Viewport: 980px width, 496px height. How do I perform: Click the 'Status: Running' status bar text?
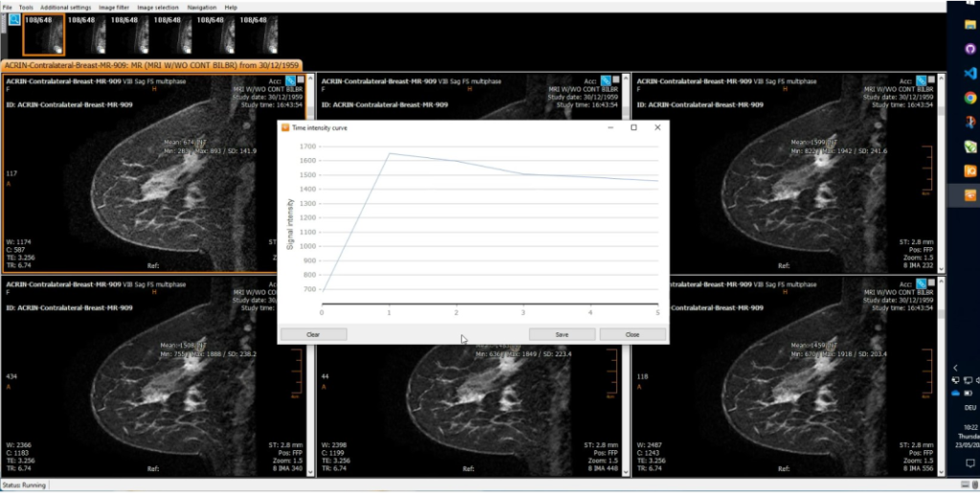(x=23, y=485)
